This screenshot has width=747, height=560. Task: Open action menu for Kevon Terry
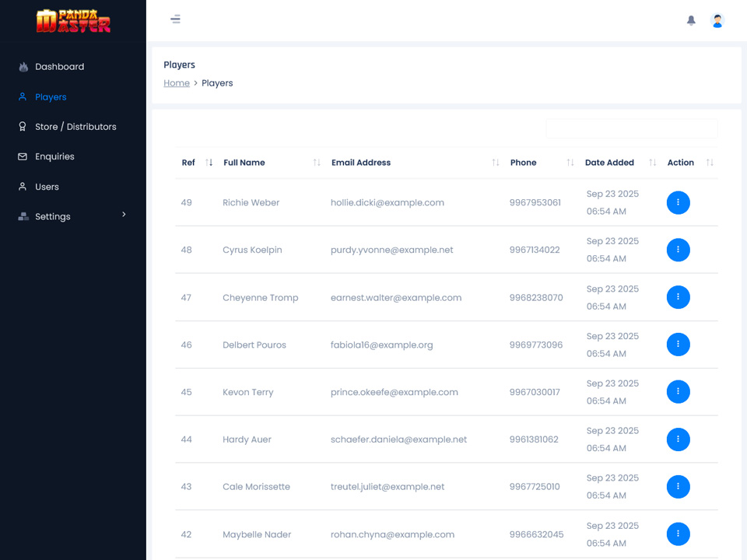pos(678,392)
